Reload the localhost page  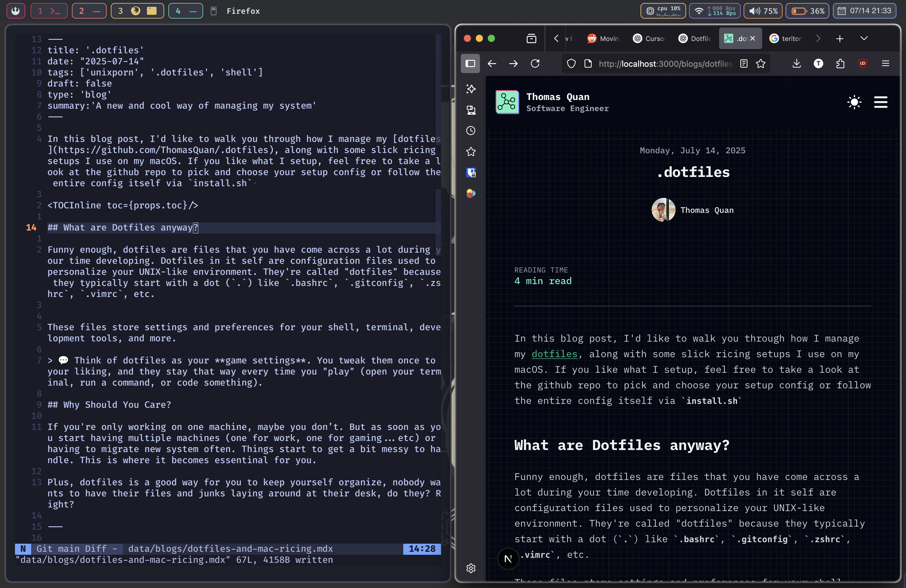[535, 63]
